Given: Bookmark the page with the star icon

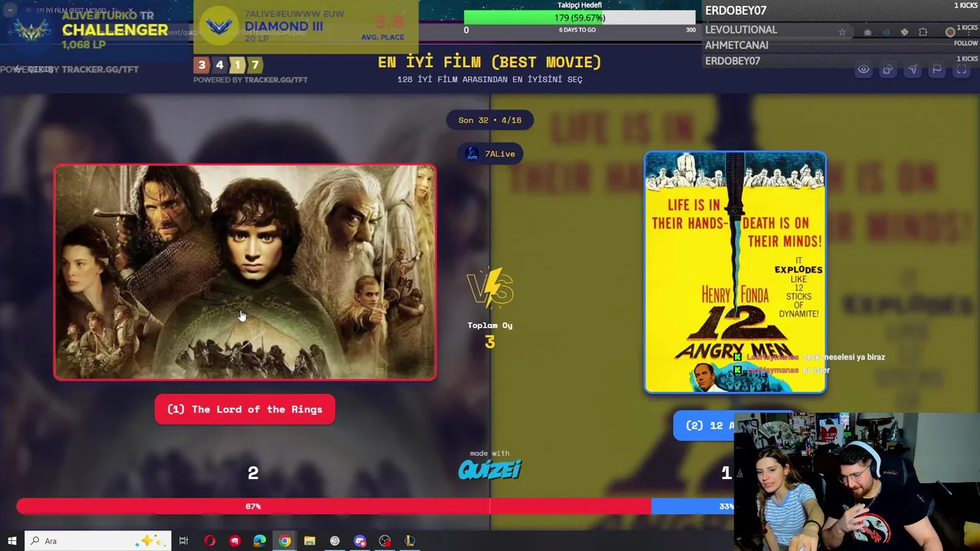Looking at the screenshot, I should pyautogui.click(x=842, y=32).
